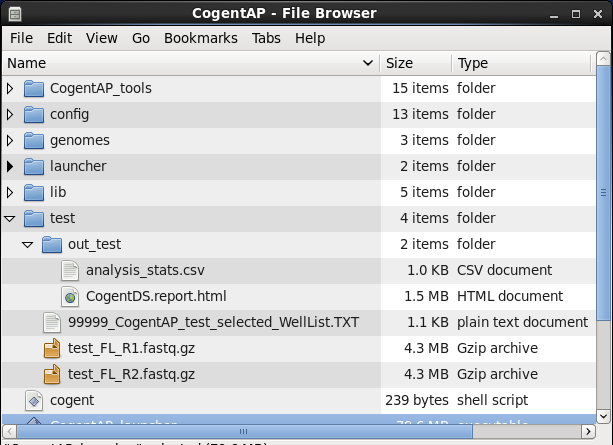Viewport: 613px width, 445px height.
Task: Expand the launcher folder tree
Action: pyautogui.click(x=10, y=167)
